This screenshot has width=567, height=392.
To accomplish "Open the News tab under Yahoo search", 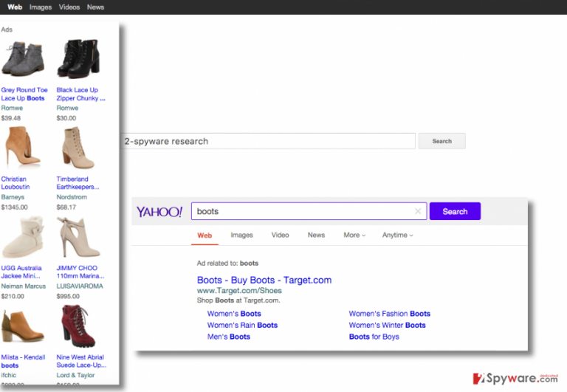I will (316, 235).
